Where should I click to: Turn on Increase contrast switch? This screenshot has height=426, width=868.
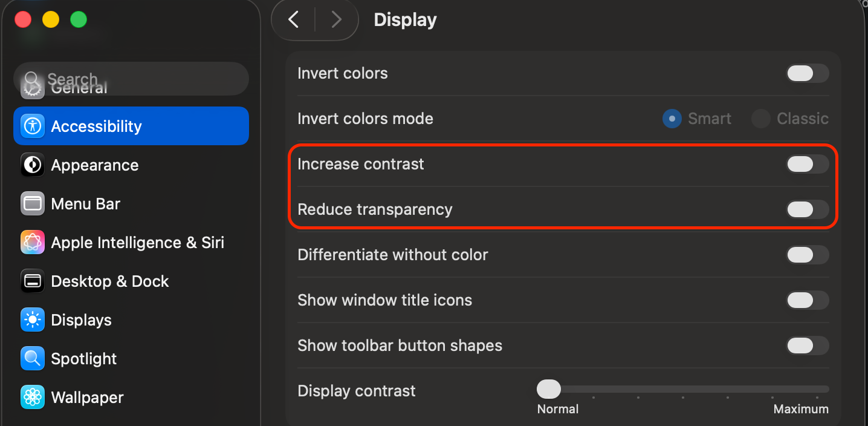(x=807, y=164)
